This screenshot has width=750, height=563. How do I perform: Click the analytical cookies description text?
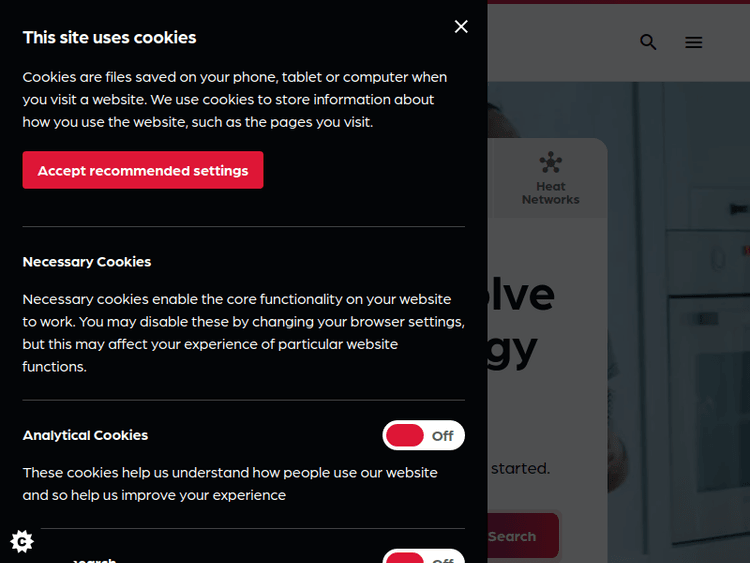pos(230,483)
